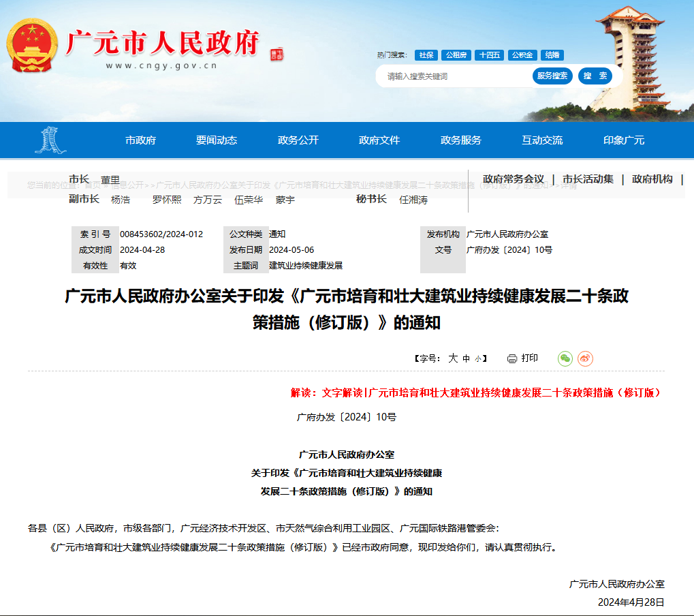The height and width of the screenshot is (616, 694).
Task: Expand the 政务服务 navigation menu
Action: pos(460,140)
